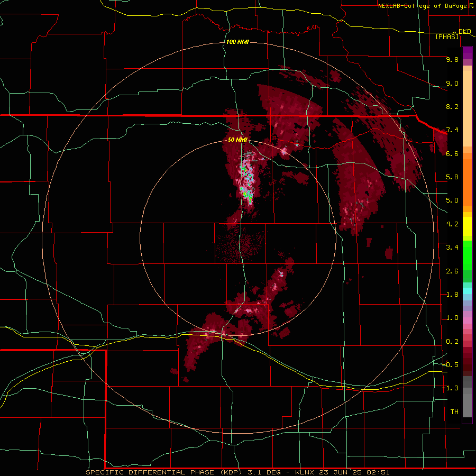476x476 pixels.
Task: Click the KLNX radar site identifier
Action: tap(305, 472)
